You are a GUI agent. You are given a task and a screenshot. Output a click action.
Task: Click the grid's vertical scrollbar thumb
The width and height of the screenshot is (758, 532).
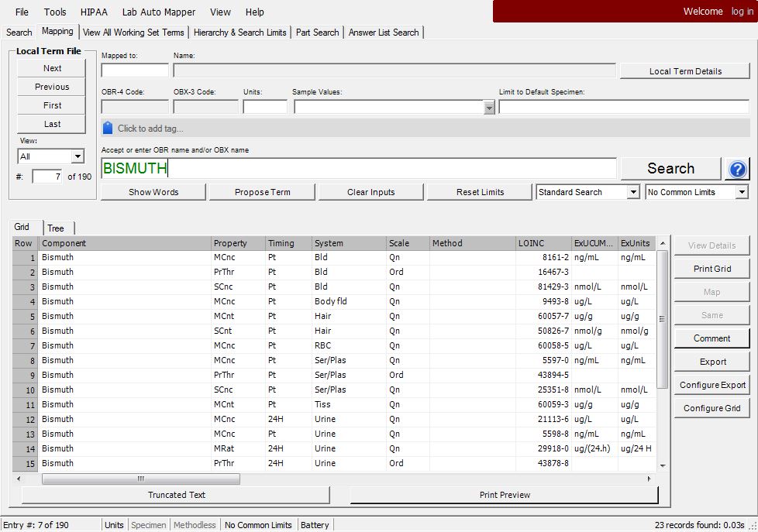point(663,319)
